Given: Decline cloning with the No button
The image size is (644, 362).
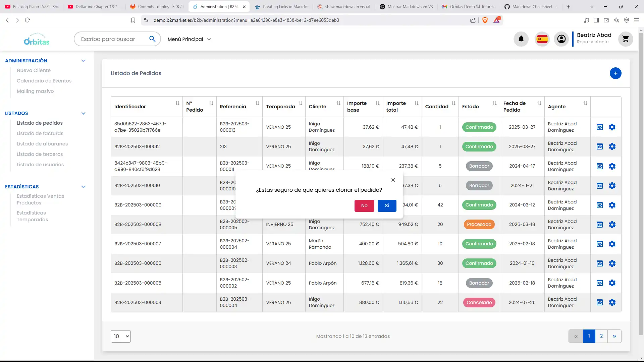Looking at the screenshot, I should (x=364, y=205).
